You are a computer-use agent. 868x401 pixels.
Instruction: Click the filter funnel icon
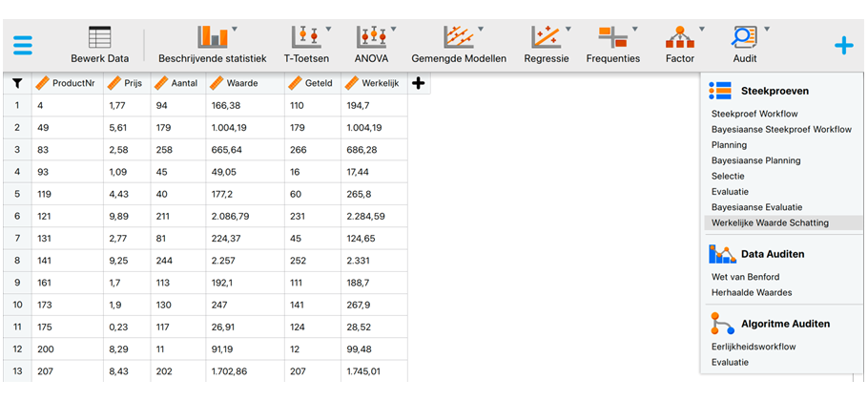(16, 83)
